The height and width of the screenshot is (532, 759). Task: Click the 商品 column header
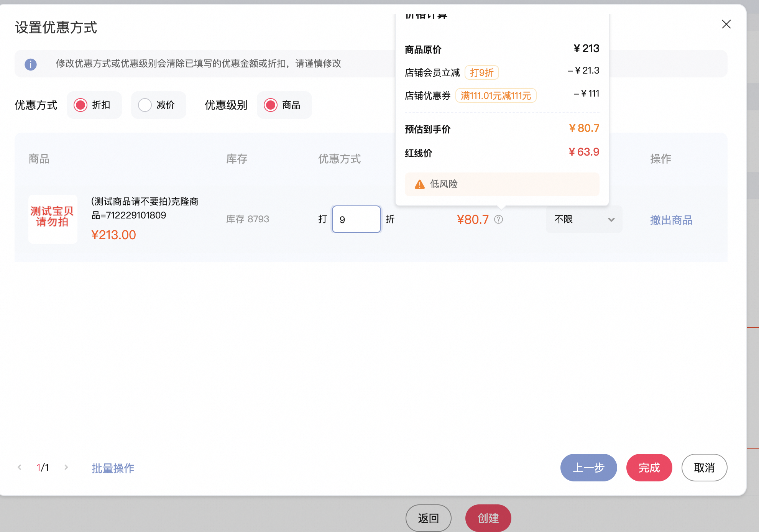click(x=39, y=159)
